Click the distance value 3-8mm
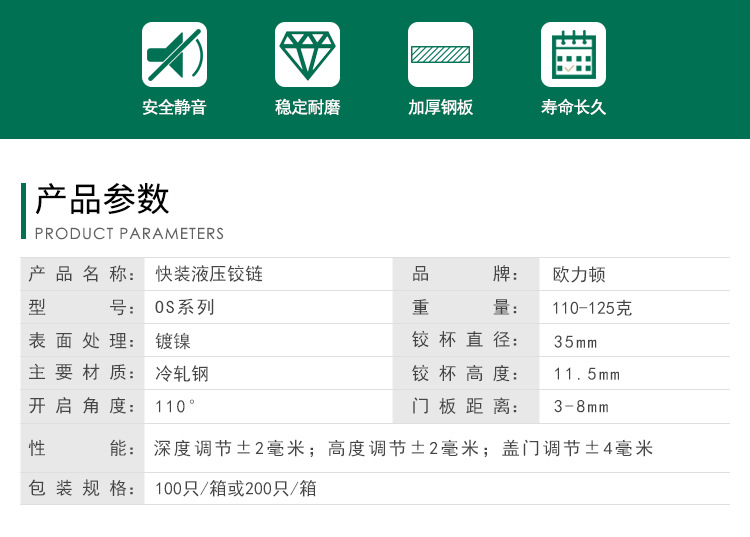The width and height of the screenshot is (750, 537). pos(581,406)
